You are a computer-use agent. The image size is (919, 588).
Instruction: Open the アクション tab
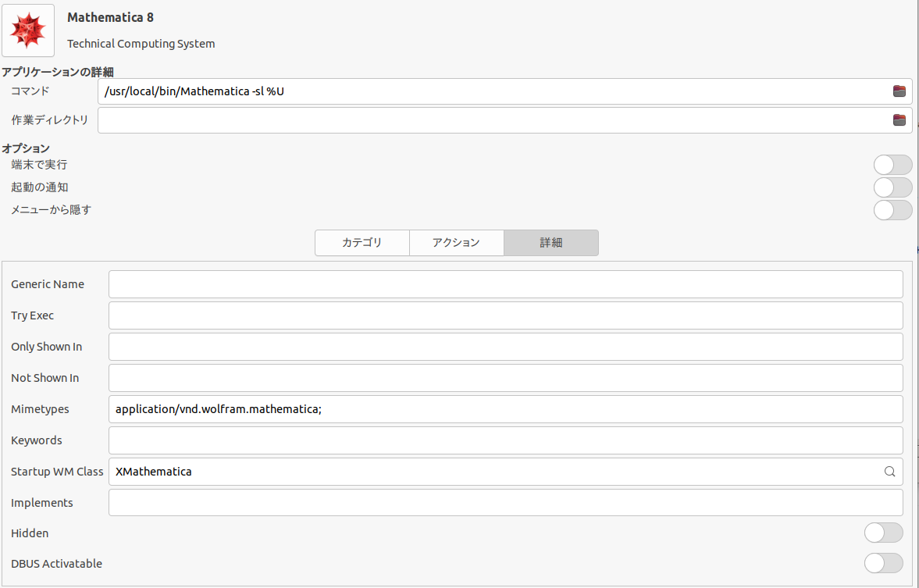(x=457, y=243)
